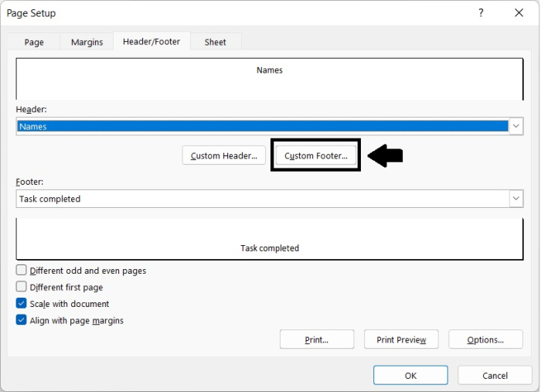The width and height of the screenshot is (541, 392).
Task: Open Custom Header dialog
Action: tap(224, 155)
